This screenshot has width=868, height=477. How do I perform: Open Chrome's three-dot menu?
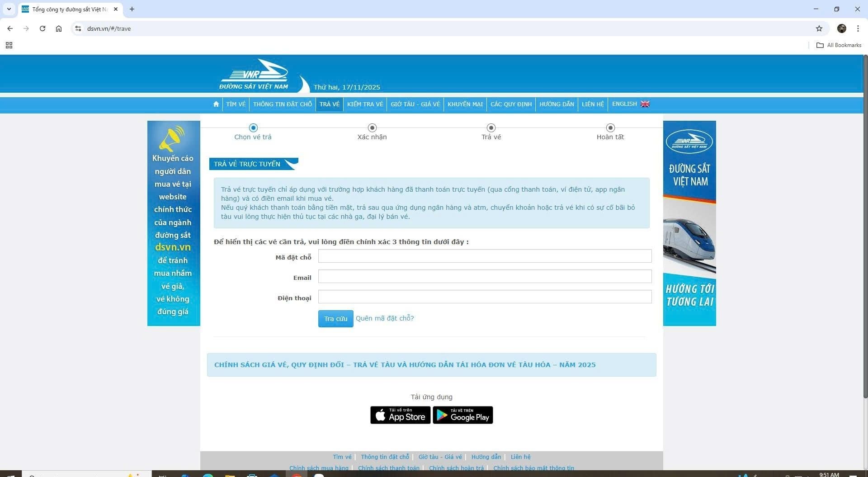858,28
